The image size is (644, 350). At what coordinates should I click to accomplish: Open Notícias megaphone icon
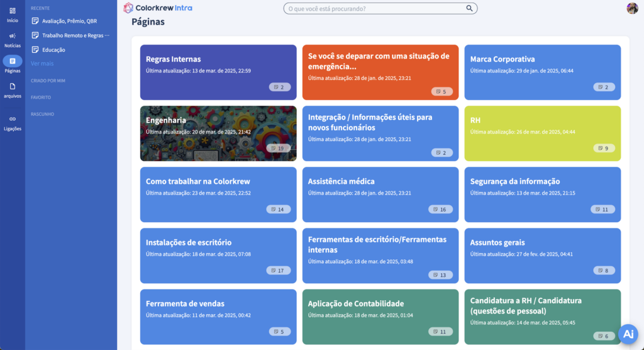pos(13,36)
